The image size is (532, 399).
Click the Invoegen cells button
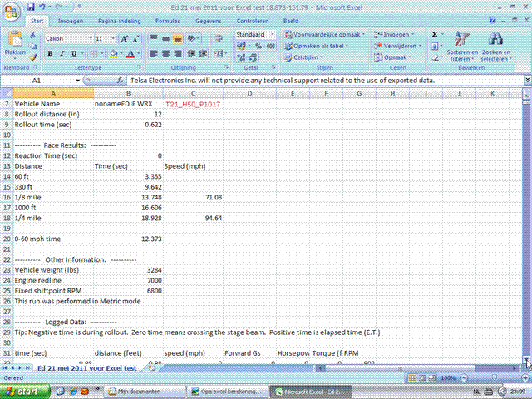click(x=394, y=34)
